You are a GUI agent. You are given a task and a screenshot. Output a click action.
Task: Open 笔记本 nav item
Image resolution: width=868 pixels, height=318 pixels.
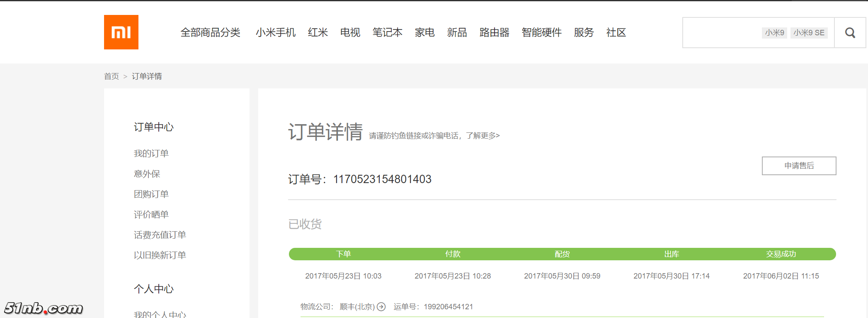388,32
